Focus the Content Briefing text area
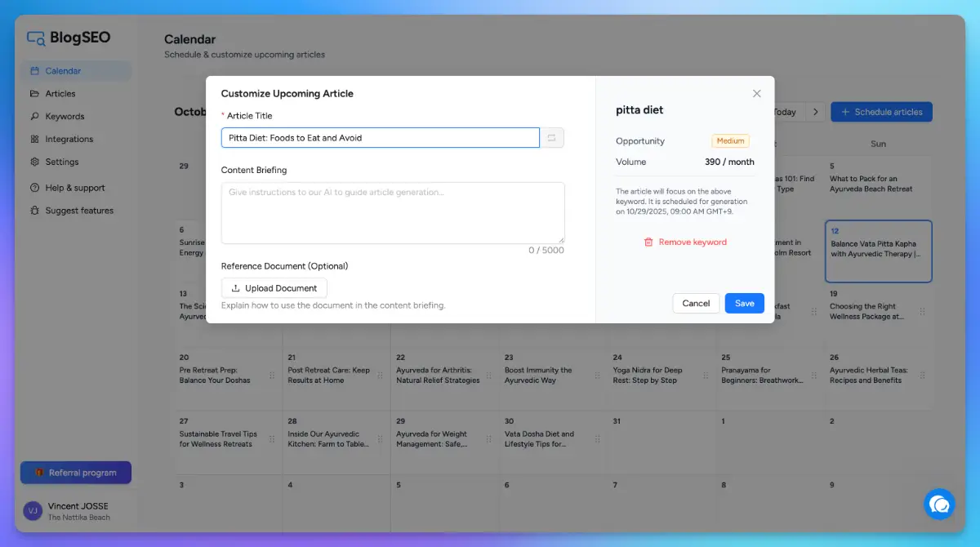The image size is (980, 547). [x=392, y=212]
